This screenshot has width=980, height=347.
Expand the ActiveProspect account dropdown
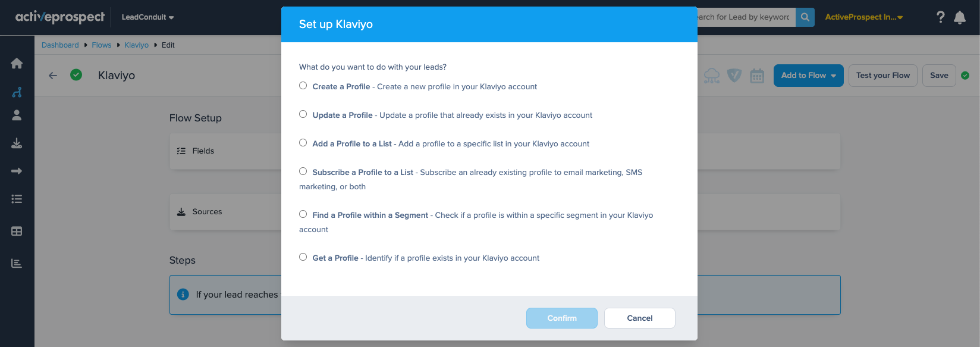[x=863, y=17]
